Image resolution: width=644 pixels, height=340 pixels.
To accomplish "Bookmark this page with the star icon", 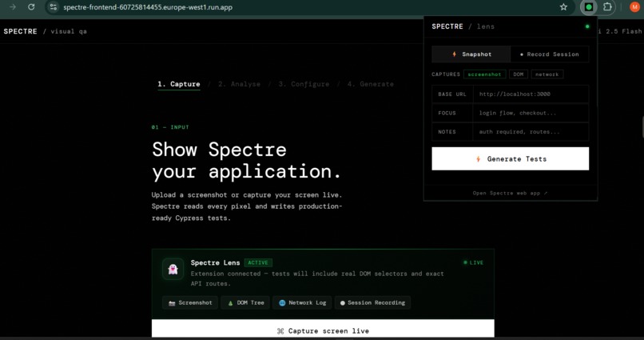I will pyautogui.click(x=563, y=7).
